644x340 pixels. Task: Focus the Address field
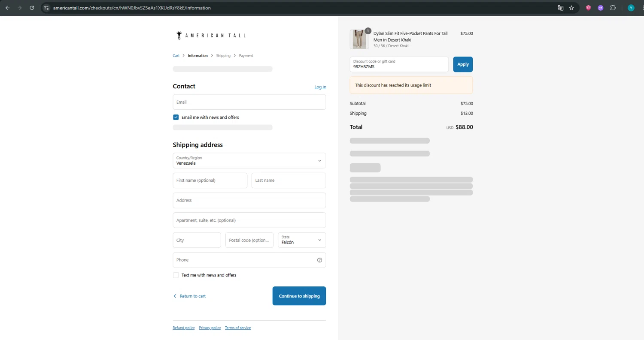(249, 200)
